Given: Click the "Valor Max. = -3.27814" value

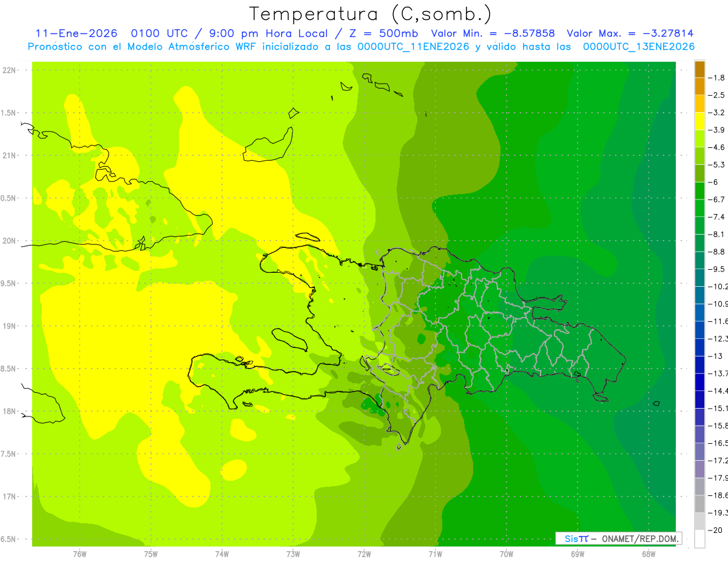Looking at the screenshot, I should point(630,34).
